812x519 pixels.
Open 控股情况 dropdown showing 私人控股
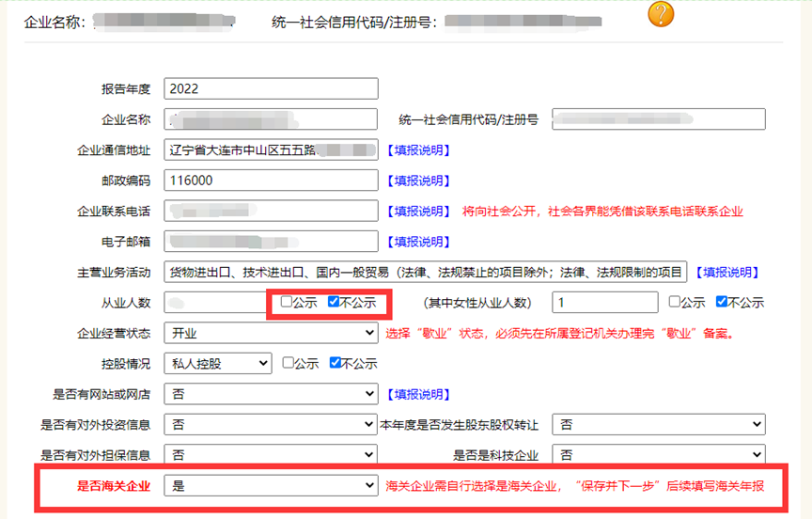(218, 363)
